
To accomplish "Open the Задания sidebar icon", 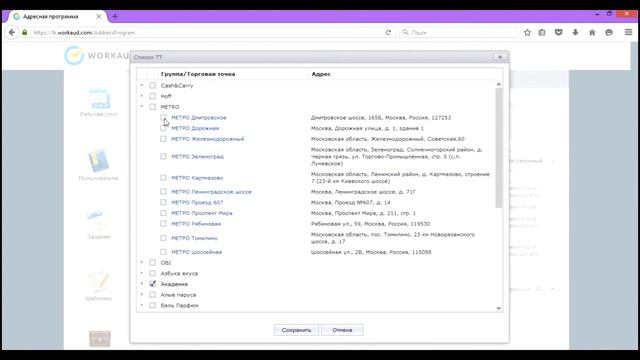I will tap(98, 220).
